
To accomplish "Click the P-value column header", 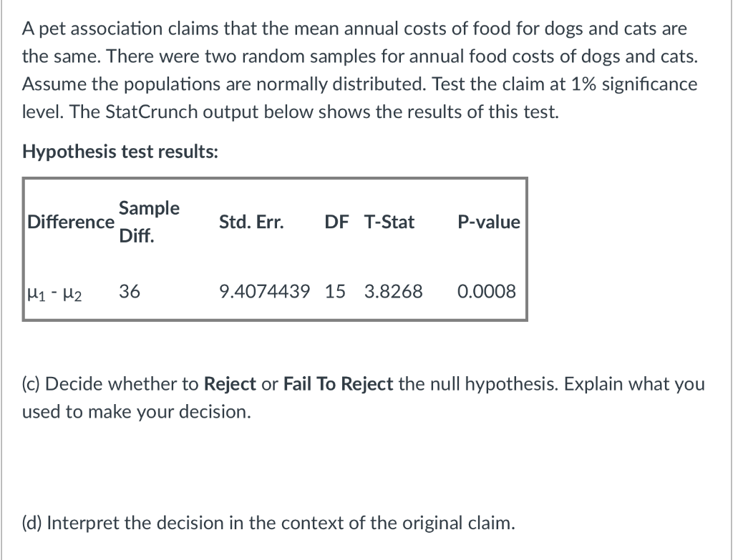I will click(488, 222).
